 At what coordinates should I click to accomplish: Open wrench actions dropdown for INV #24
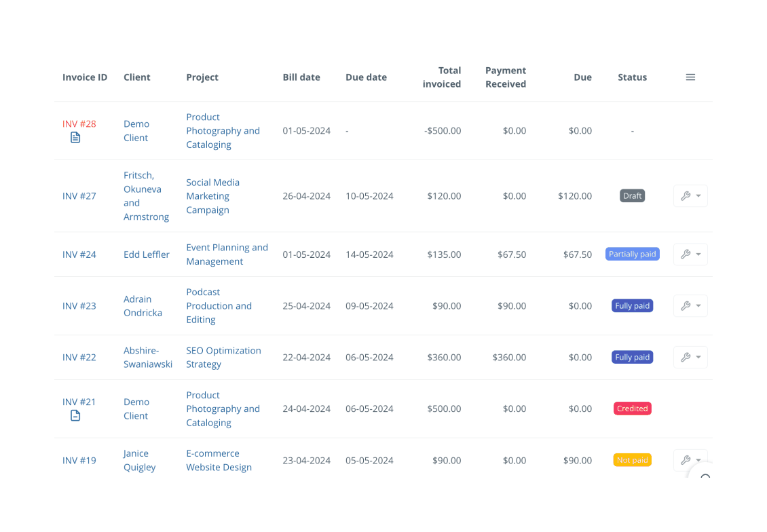(690, 254)
